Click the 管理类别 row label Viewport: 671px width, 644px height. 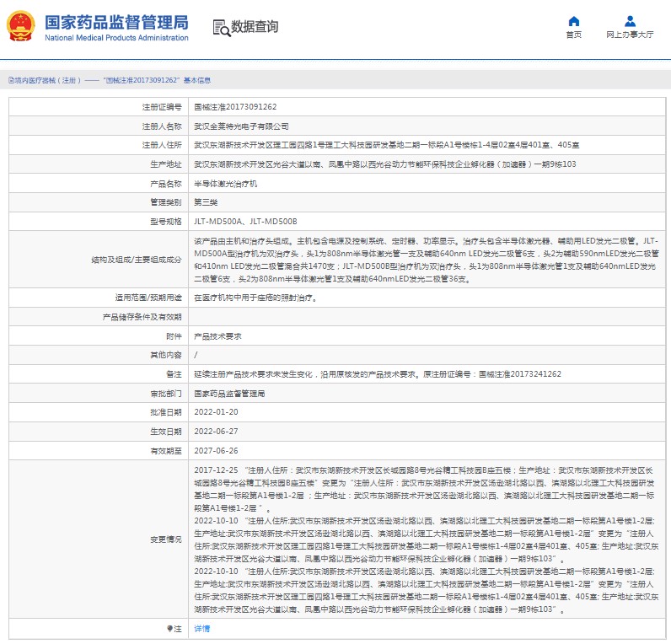click(x=165, y=202)
